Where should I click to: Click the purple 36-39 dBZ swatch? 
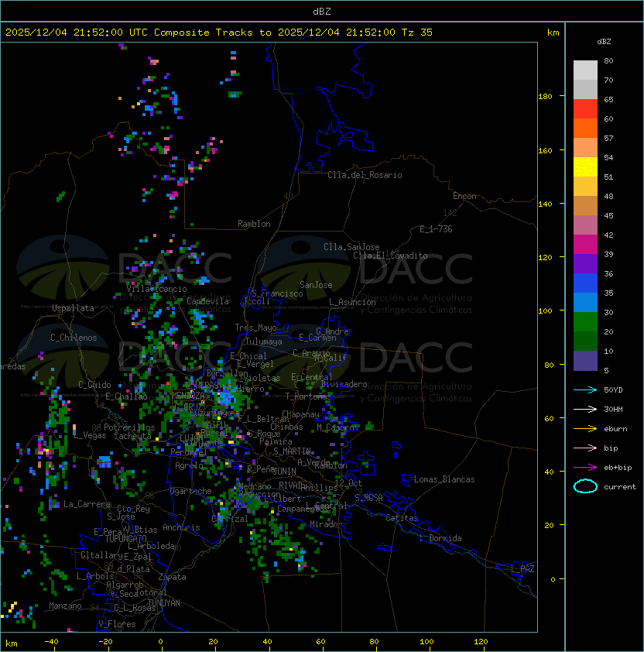pos(585,263)
